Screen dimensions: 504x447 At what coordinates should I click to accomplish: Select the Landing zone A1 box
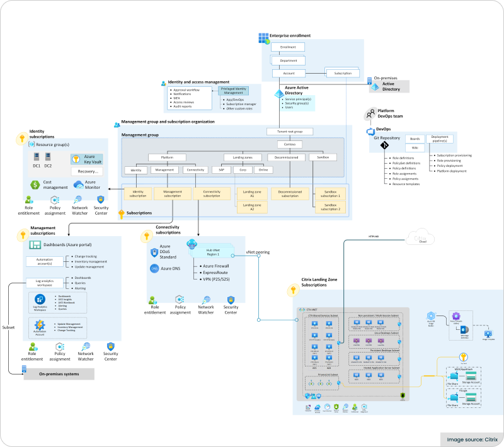tap(252, 194)
